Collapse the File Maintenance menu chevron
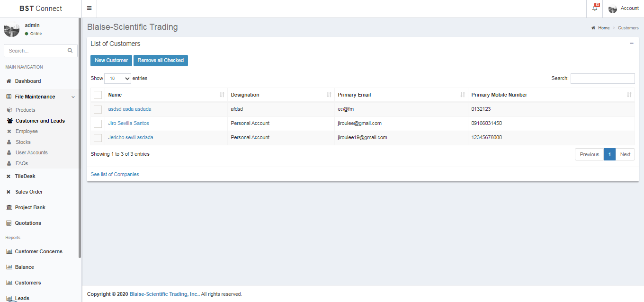 pyautogui.click(x=73, y=97)
